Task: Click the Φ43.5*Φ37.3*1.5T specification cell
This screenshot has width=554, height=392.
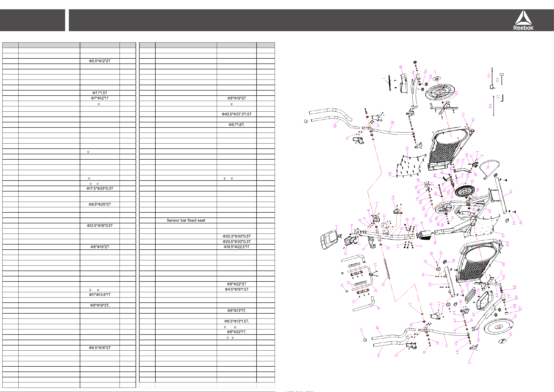Action: 237,114
